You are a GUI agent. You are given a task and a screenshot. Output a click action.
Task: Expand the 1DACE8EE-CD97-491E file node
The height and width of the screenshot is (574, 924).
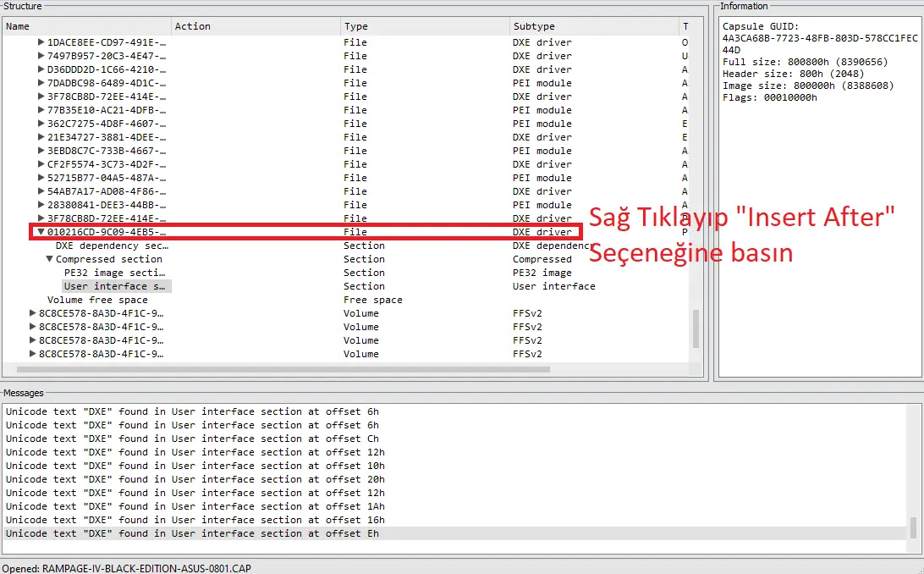point(41,41)
